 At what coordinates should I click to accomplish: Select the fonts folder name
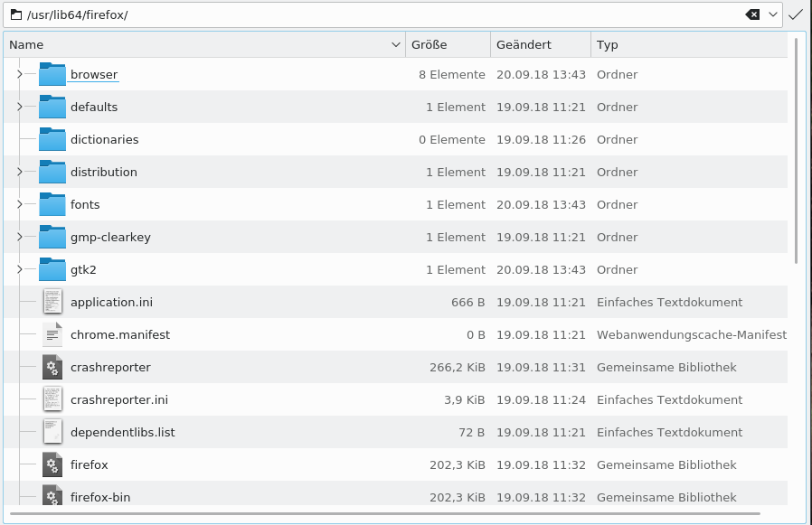(x=85, y=204)
